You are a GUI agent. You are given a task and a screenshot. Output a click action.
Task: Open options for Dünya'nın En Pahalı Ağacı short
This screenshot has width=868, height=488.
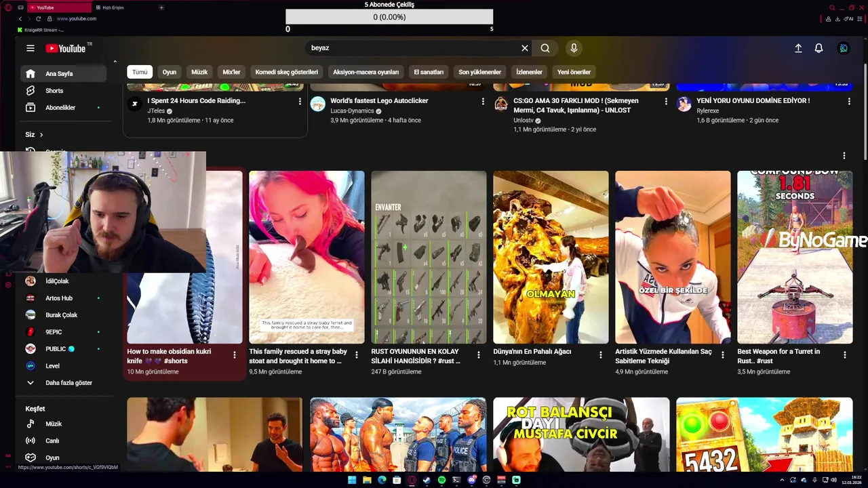(601, 354)
